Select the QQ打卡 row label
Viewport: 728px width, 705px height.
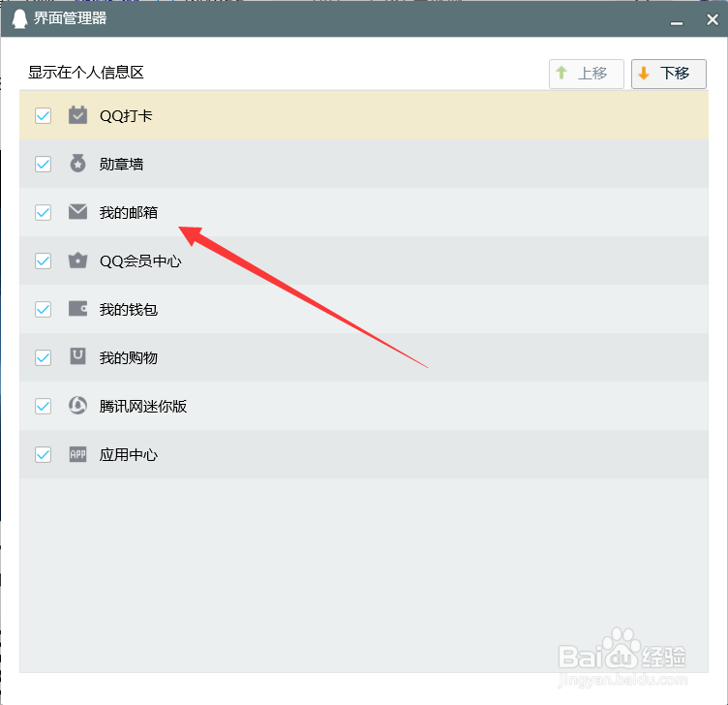126,115
